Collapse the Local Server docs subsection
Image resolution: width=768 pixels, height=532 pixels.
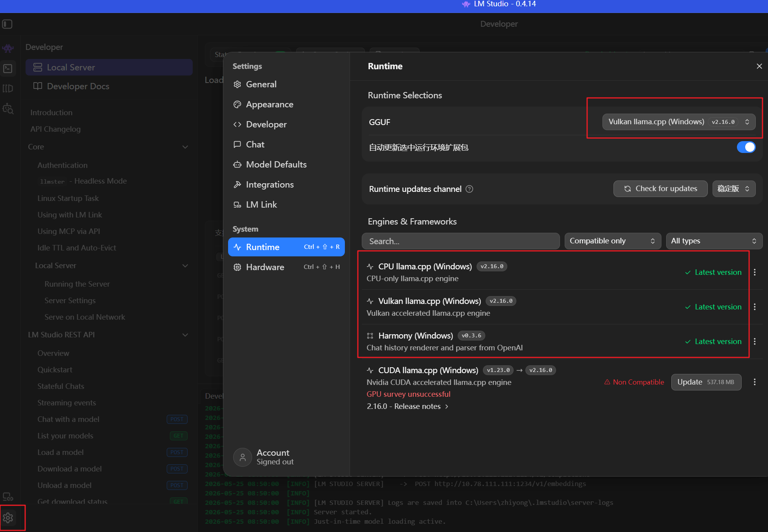click(x=185, y=266)
